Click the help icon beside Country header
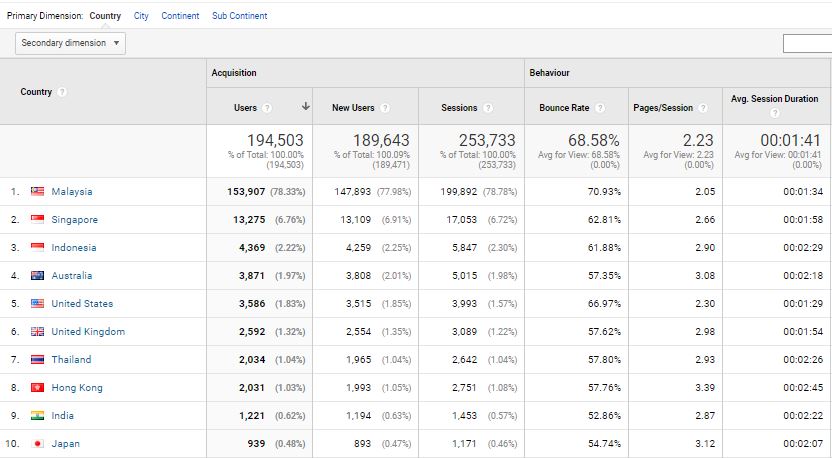This screenshot has width=832, height=458. click(62, 92)
